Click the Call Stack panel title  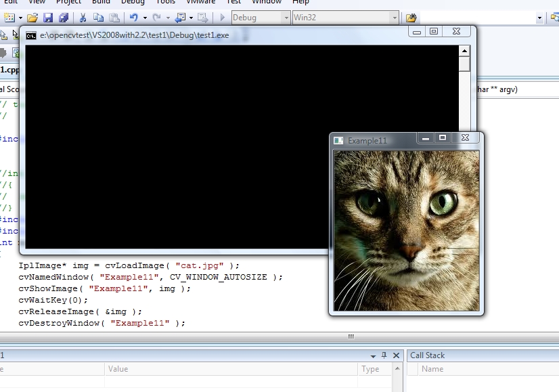point(428,355)
